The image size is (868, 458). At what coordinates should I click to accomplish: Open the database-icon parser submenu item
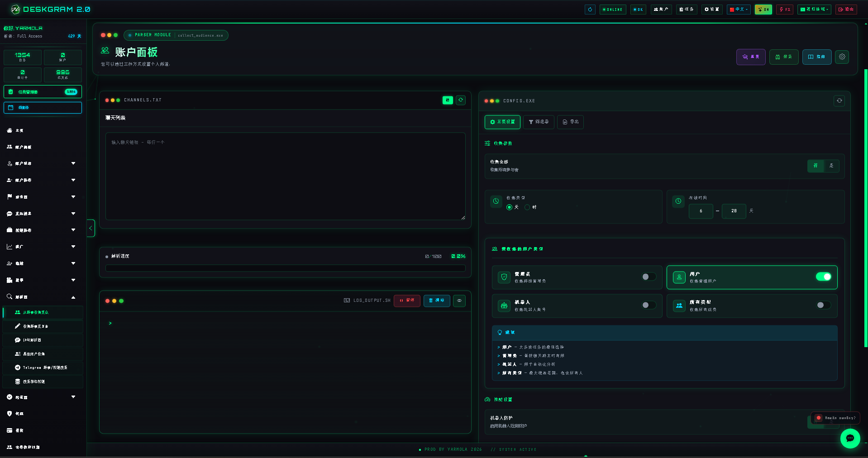[43, 382]
